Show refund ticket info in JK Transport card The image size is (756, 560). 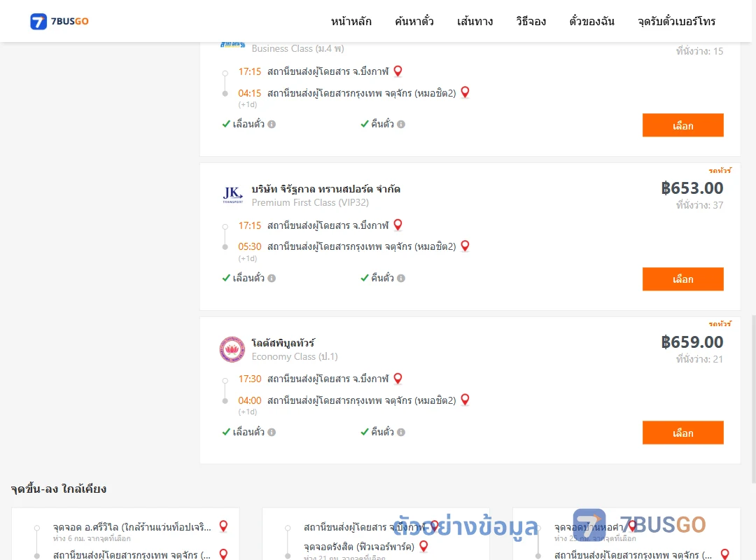click(401, 279)
